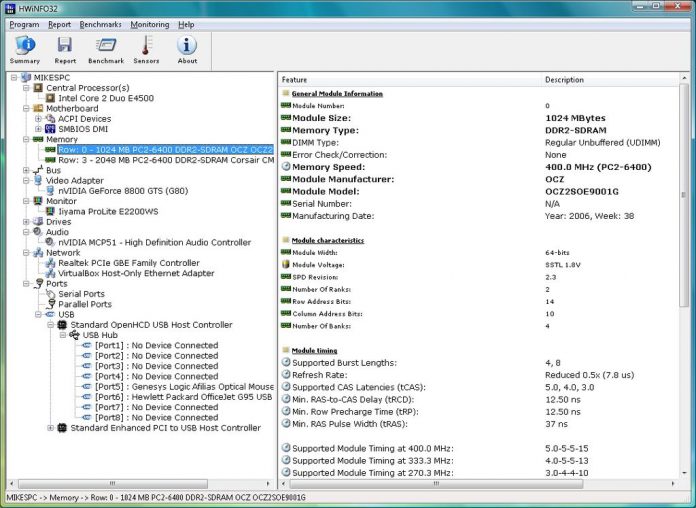Open the Summary toolbar icon
Image resolution: width=696 pixels, height=508 pixels.
pos(25,46)
